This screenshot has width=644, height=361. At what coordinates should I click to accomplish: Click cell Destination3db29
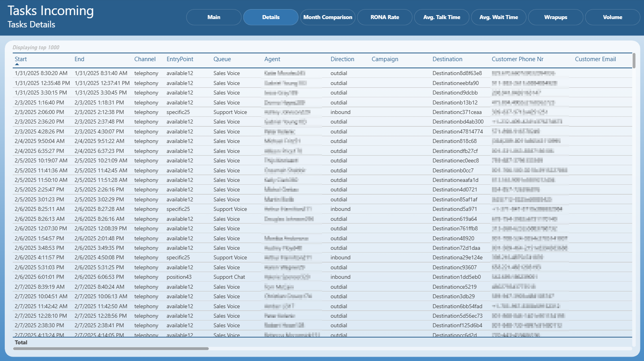point(453,297)
